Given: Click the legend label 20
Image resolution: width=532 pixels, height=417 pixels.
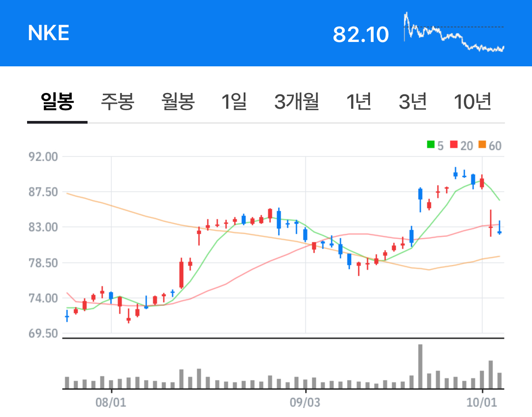Looking at the screenshot, I should pos(467,146).
